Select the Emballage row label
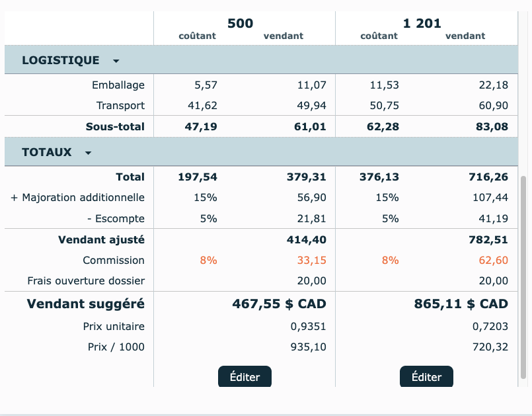This screenshot has height=416, width=532. tap(118, 85)
